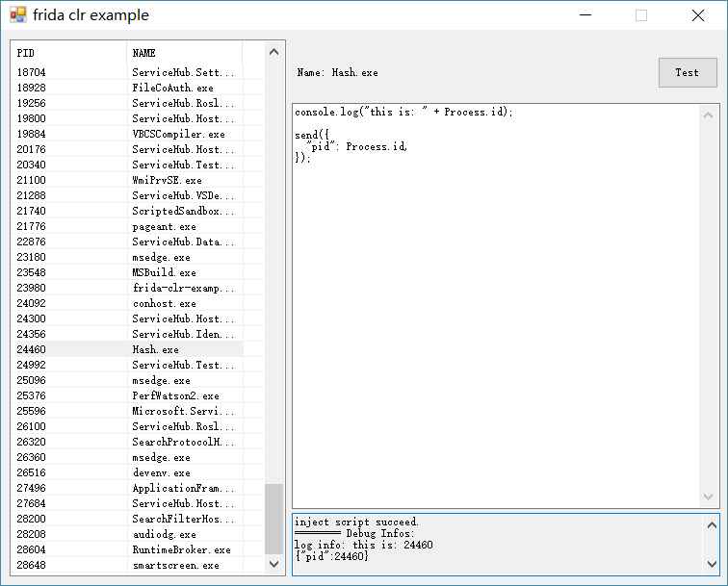Select the ServiceHub.Data process row

pyautogui.click(x=127, y=242)
